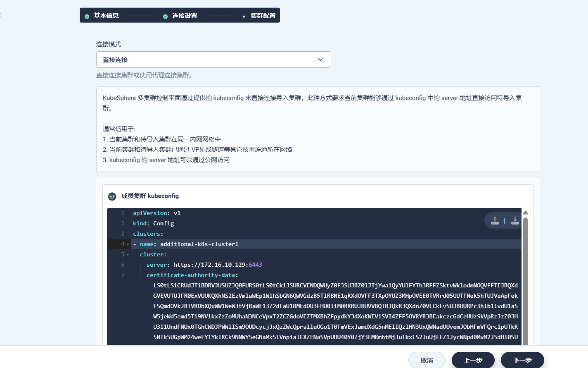Go to the 集群配置 step
588x368 pixels.
tap(263, 16)
